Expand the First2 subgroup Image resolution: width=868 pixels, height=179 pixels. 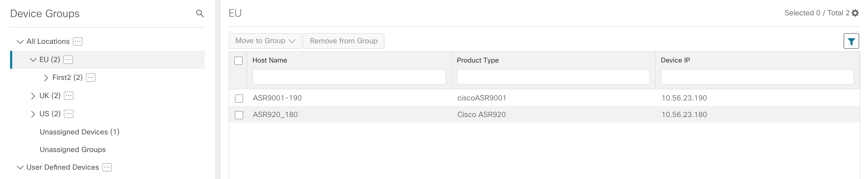click(46, 78)
